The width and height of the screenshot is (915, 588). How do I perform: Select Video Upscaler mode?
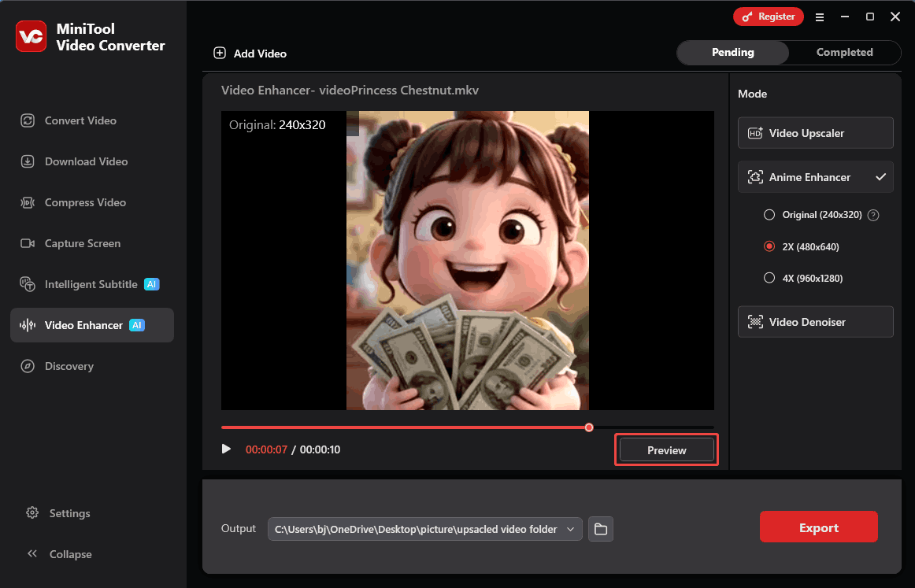click(815, 133)
